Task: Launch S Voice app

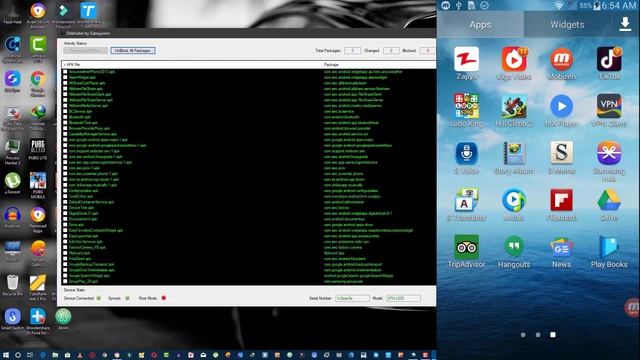Action: pos(466,153)
